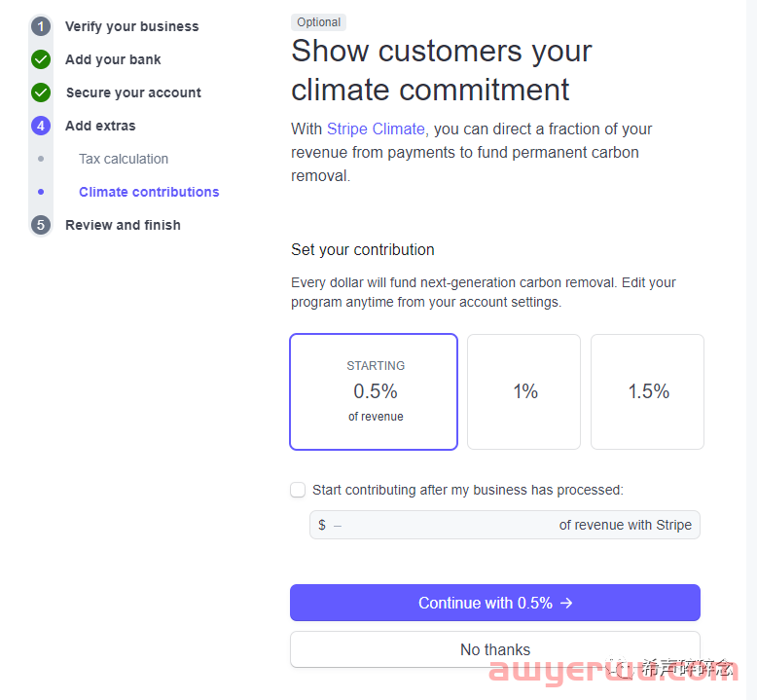Click the step 1 number icon
This screenshot has width=757, height=700.
point(41,26)
